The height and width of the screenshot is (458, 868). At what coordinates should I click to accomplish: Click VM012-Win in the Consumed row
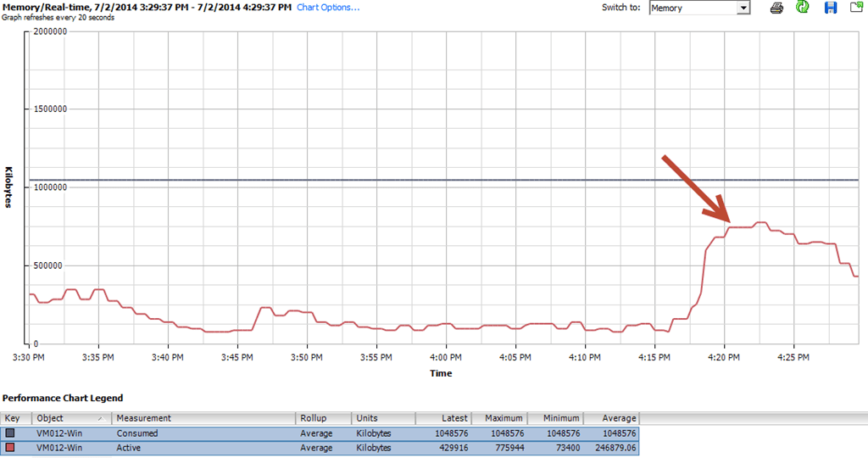click(59, 433)
